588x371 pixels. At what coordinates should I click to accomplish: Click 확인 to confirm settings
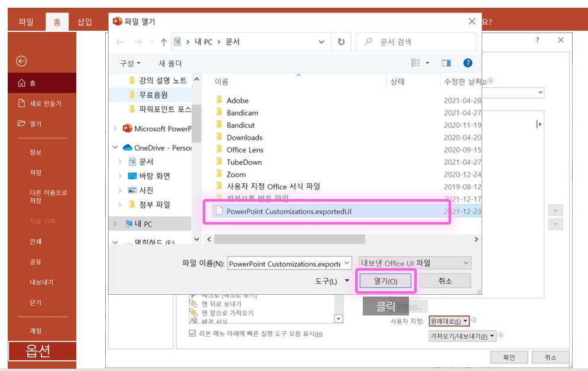[x=509, y=357]
